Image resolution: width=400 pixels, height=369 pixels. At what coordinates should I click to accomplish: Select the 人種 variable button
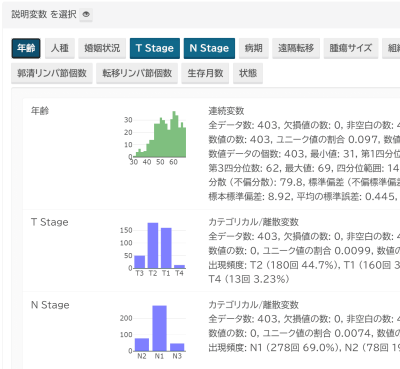60,48
